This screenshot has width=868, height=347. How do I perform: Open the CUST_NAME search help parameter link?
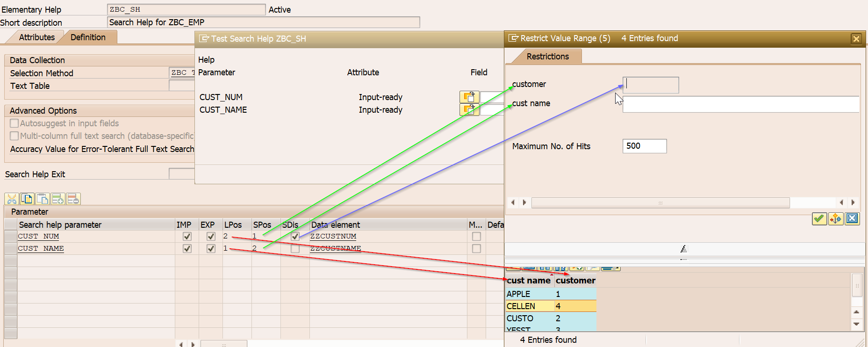41,248
